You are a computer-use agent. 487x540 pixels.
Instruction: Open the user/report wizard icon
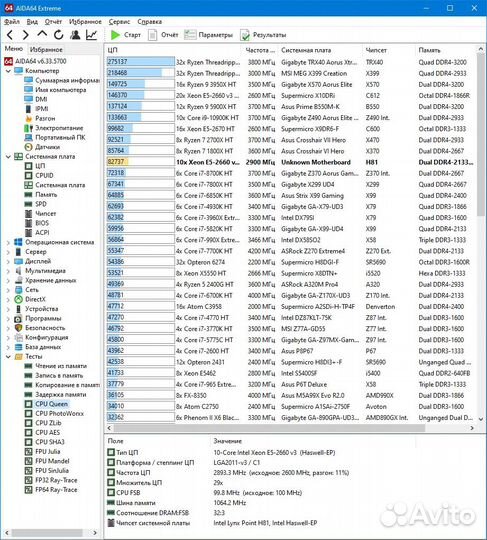(75, 35)
